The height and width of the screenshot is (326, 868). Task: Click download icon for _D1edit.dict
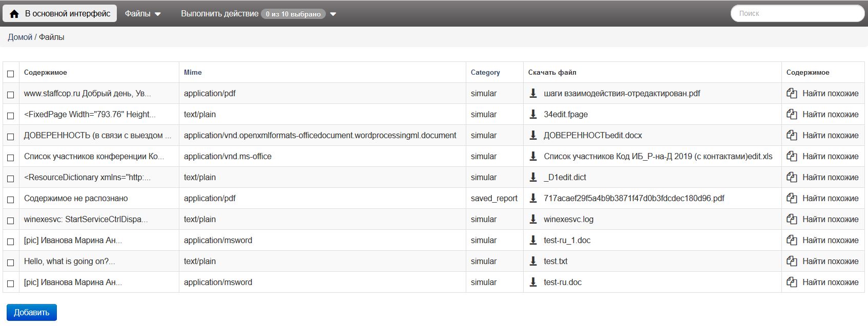tap(533, 177)
